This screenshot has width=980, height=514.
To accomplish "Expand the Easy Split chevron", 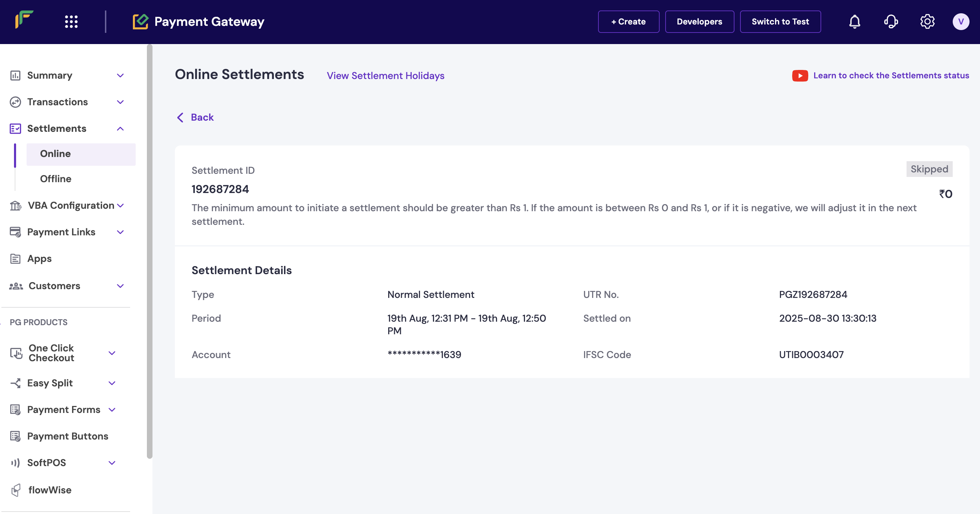I will point(112,383).
